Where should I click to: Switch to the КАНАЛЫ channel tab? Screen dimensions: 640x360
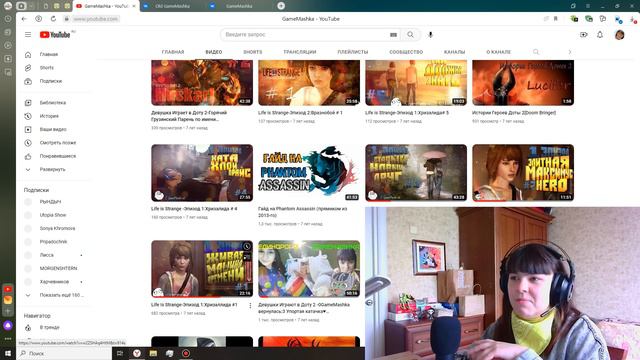pyautogui.click(x=454, y=52)
